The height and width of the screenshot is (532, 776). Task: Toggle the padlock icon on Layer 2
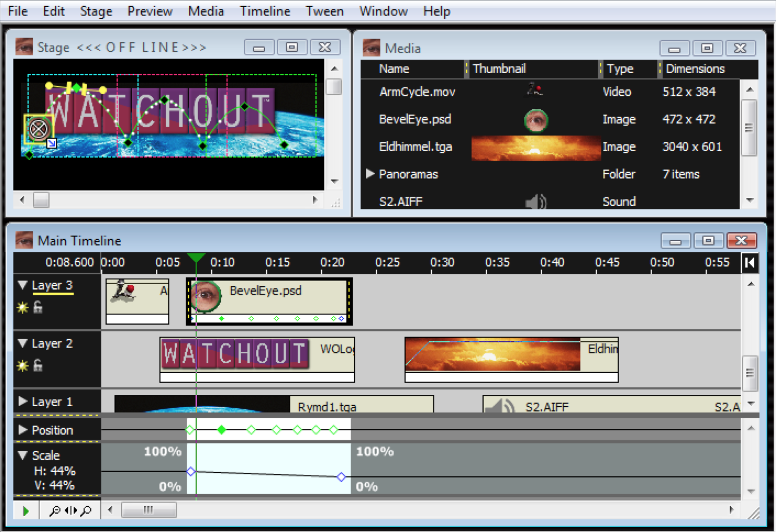(x=38, y=365)
